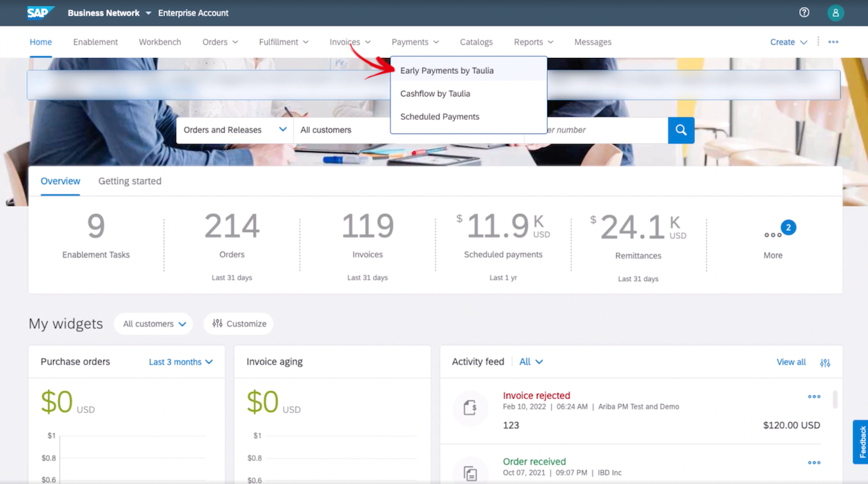Open the 11.9K Scheduled payments tile
The image size is (868, 484).
click(503, 245)
